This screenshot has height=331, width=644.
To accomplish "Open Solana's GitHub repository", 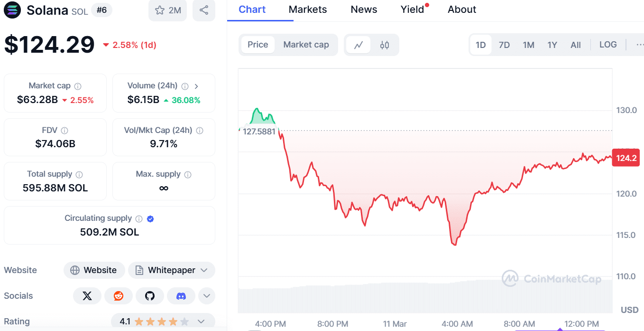I will (150, 295).
